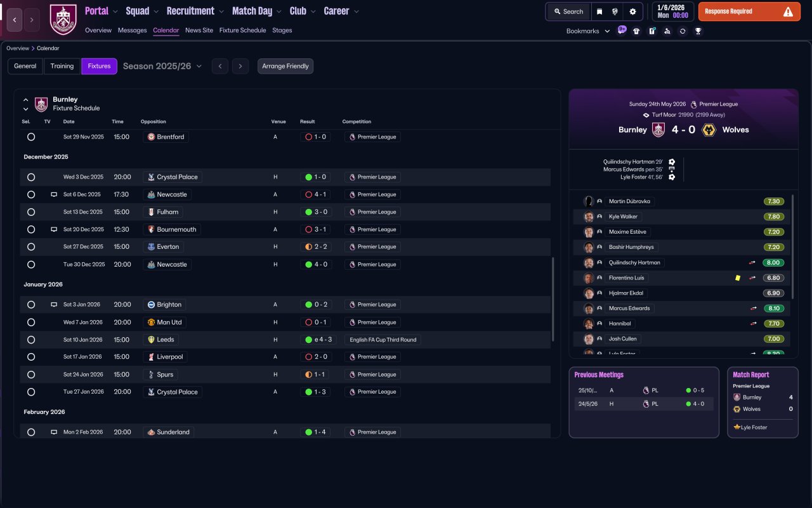
Task: Switch to the Training calendar tab
Action: point(62,66)
